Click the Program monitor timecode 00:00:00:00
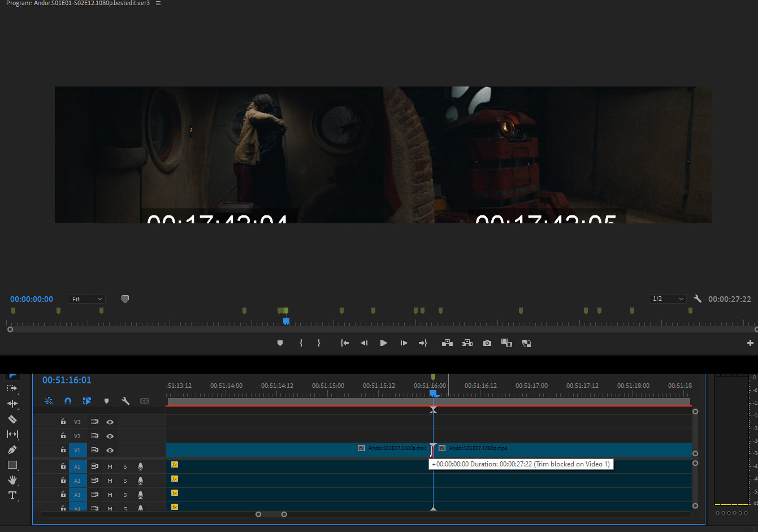Screen dimensions: 758x532 (32, 299)
